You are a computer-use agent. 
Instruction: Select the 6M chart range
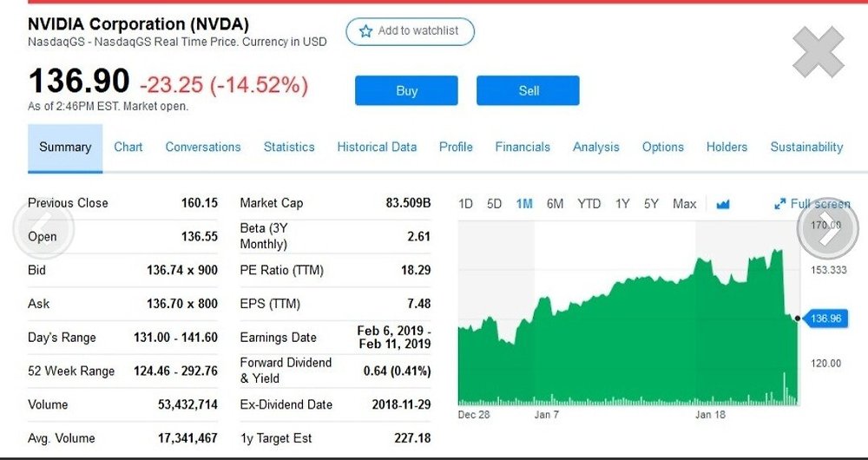555,204
